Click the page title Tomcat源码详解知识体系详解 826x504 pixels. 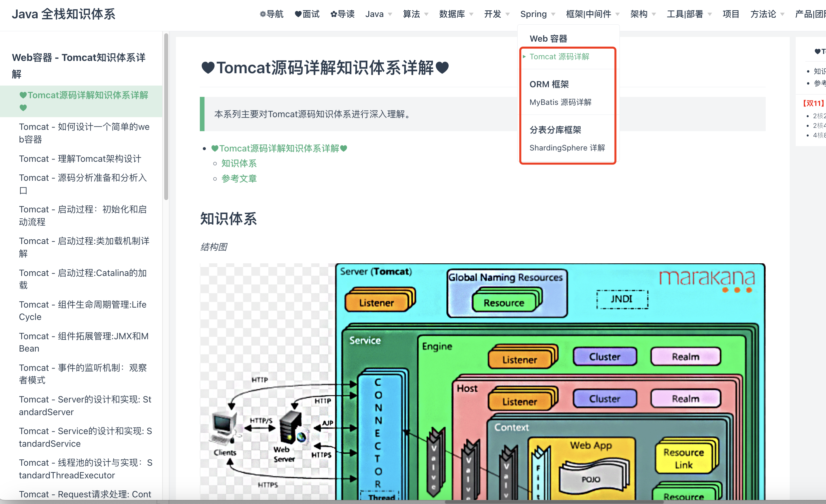point(325,68)
